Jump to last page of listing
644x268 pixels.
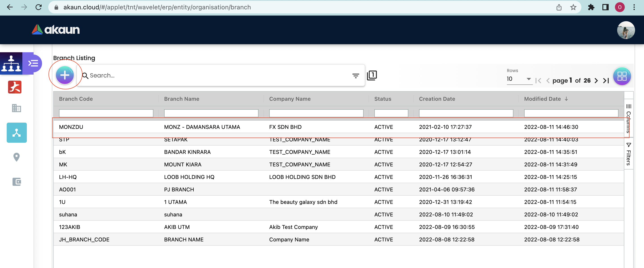[606, 81]
